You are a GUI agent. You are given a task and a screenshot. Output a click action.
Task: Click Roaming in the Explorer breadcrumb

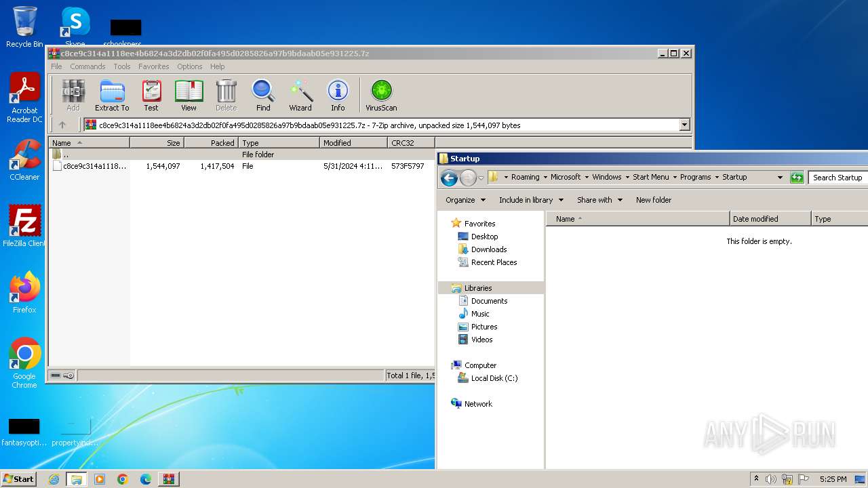(x=525, y=177)
